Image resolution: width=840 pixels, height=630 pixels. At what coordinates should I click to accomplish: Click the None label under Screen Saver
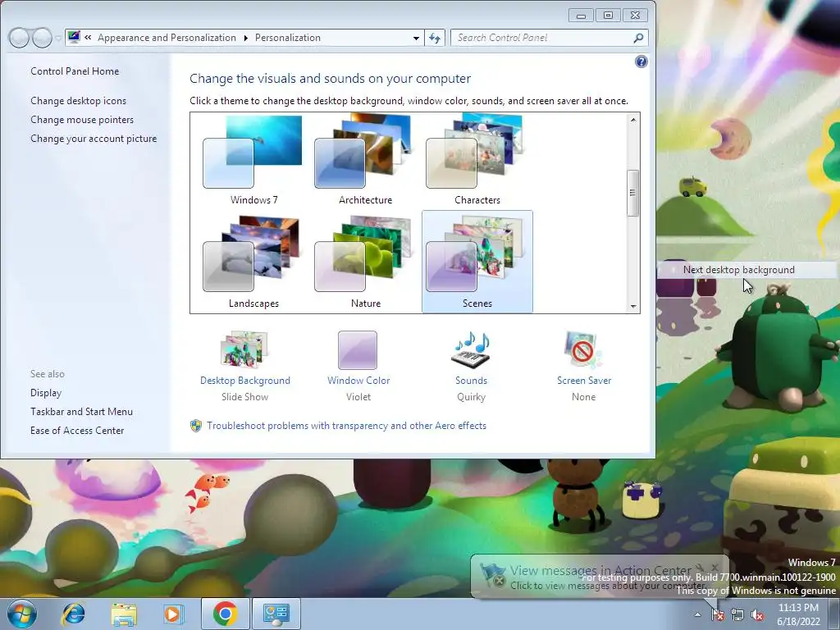coord(584,397)
